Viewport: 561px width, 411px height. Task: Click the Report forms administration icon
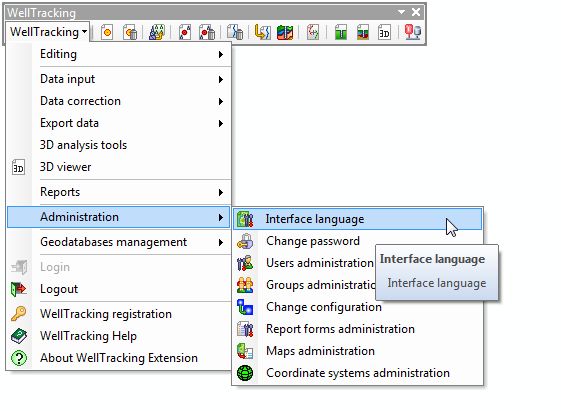[x=245, y=329]
